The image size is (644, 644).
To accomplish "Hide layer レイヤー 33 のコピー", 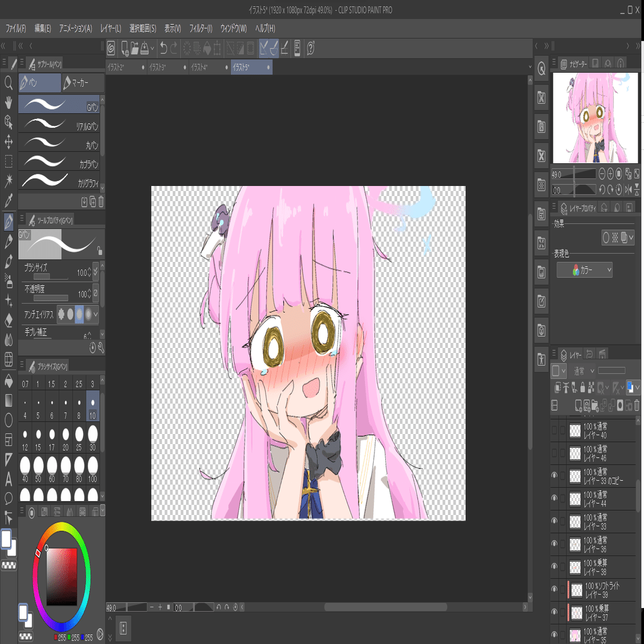I will [554, 476].
